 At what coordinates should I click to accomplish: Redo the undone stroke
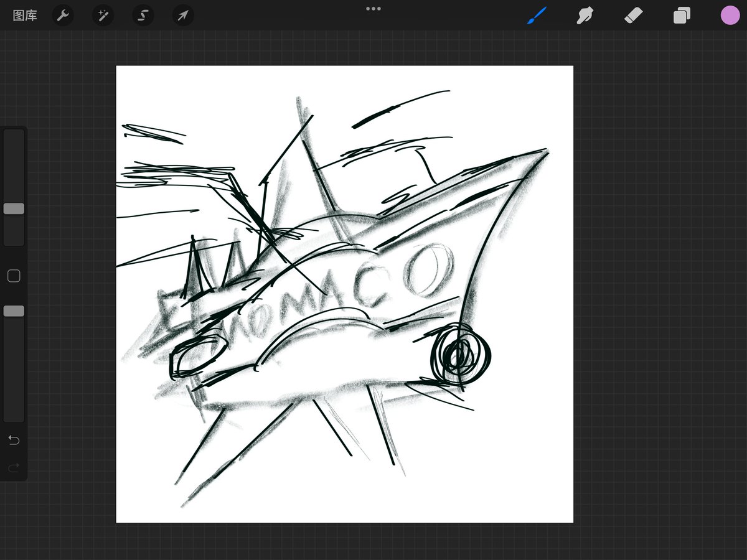[14, 467]
